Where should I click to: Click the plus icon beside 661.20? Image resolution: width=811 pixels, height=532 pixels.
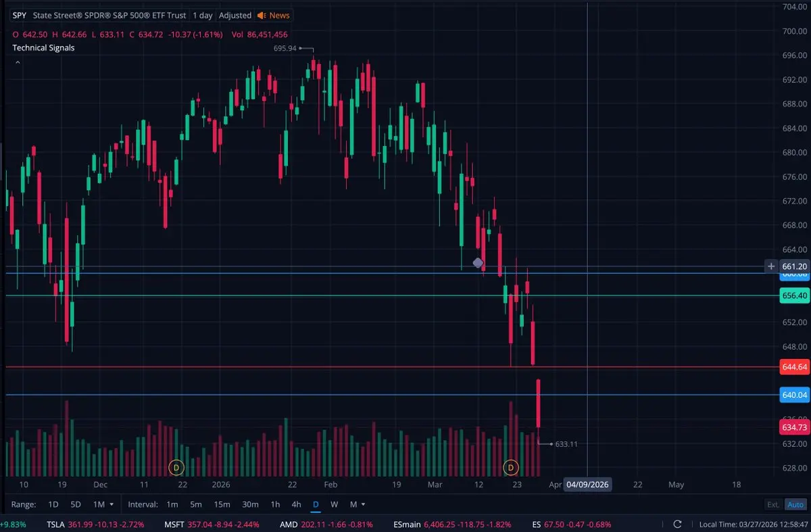pos(771,266)
